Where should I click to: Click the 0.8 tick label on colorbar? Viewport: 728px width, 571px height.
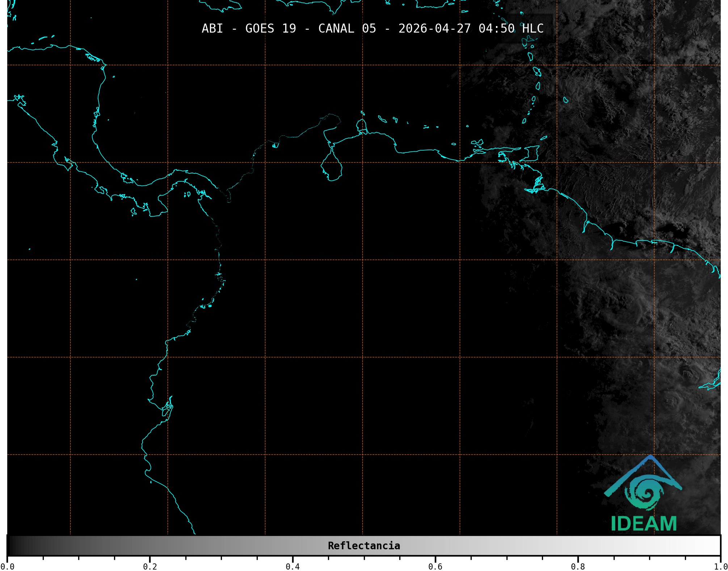click(578, 566)
